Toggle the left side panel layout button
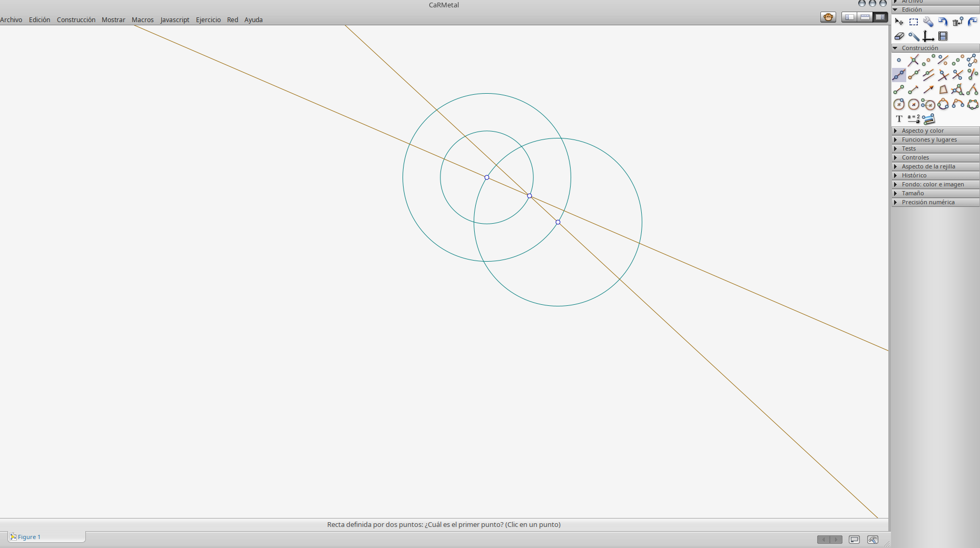 point(849,17)
